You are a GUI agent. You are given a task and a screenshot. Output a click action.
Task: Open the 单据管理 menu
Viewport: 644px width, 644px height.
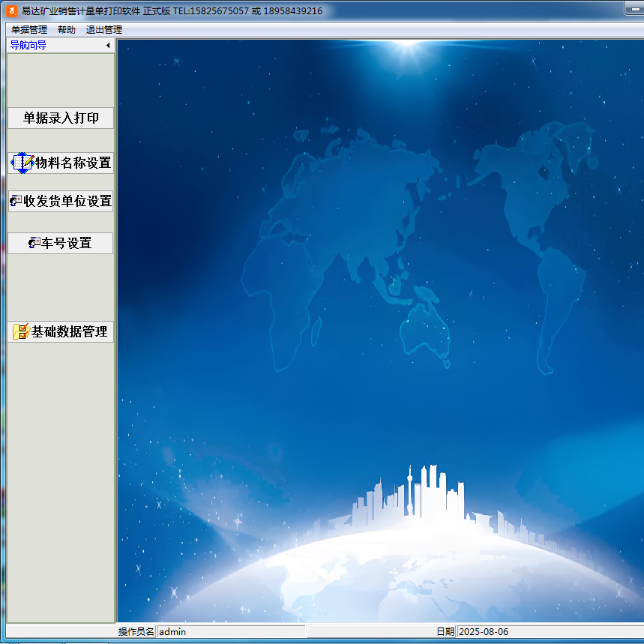(29, 29)
